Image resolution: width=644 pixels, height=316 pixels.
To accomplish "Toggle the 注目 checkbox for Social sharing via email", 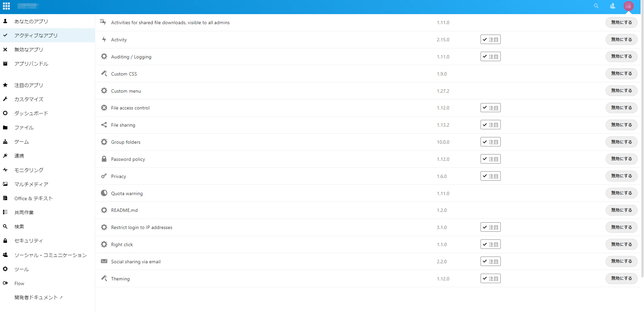I will pyautogui.click(x=490, y=261).
